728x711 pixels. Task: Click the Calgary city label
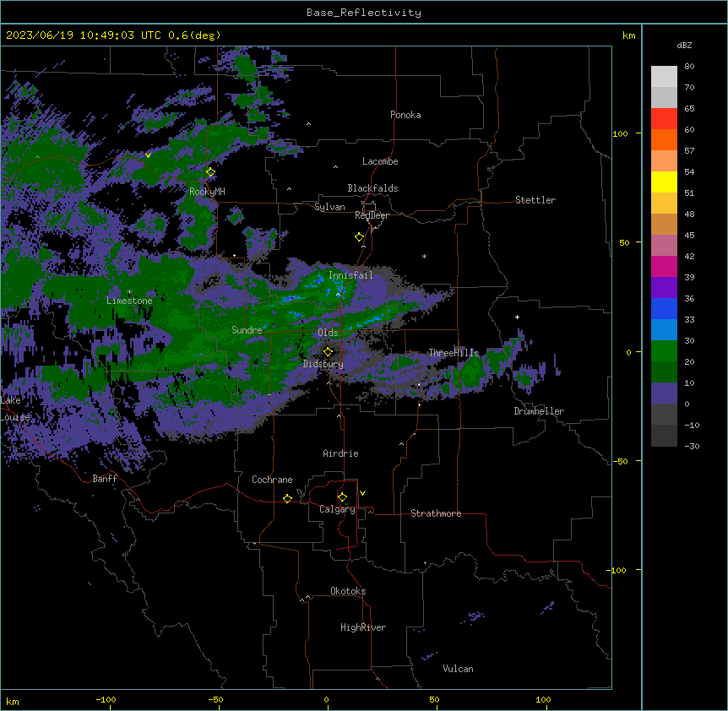[338, 509]
